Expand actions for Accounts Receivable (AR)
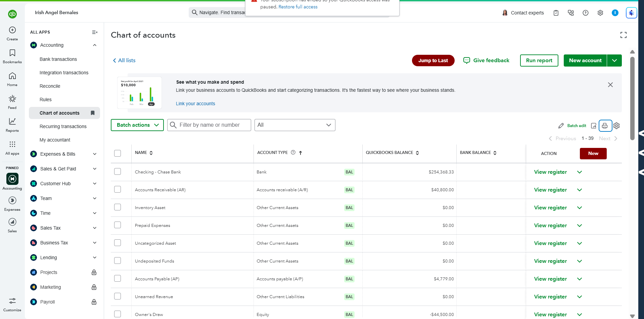Image resolution: width=644 pixels, height=319 pixels. [x=580, y=190]
